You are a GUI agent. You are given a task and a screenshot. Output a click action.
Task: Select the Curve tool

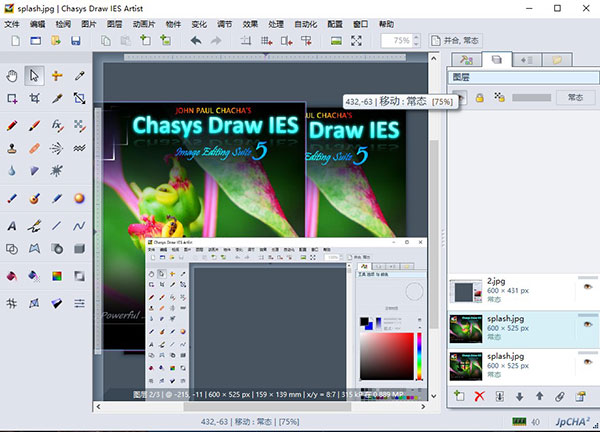(80, 226)
